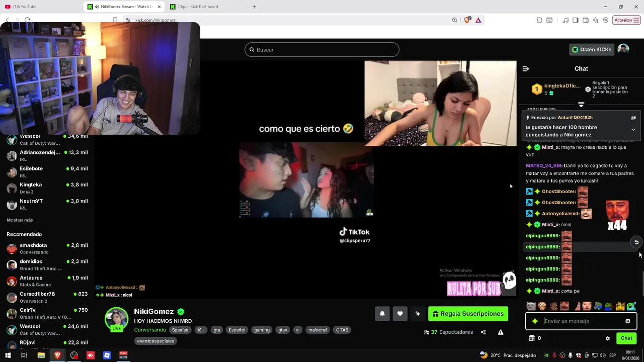This screenshot has width=644, height=362.
Task: Close the NikiGomez Stream tab
Action: click(159, 7)
